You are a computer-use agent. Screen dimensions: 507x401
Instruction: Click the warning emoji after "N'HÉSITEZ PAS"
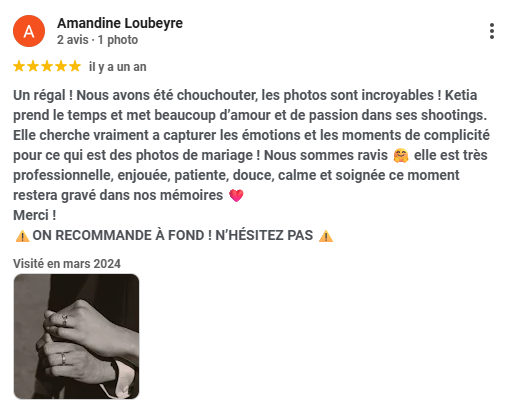(326, 236)
